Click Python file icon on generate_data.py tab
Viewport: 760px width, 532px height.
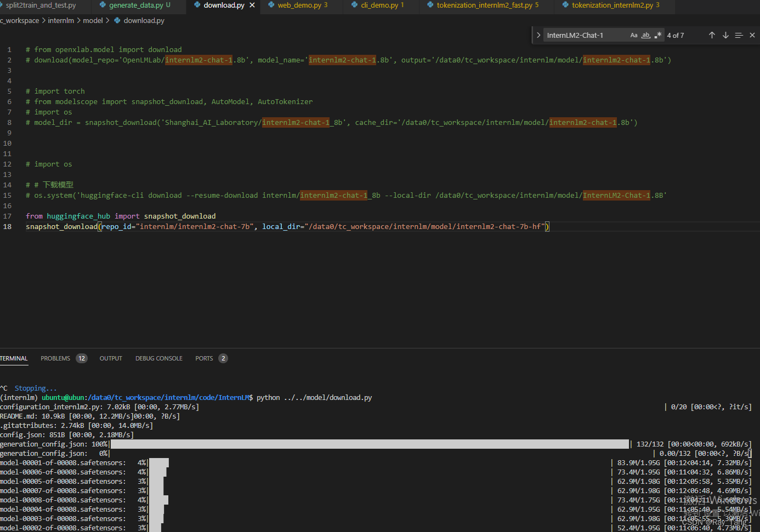click(103, 5)
